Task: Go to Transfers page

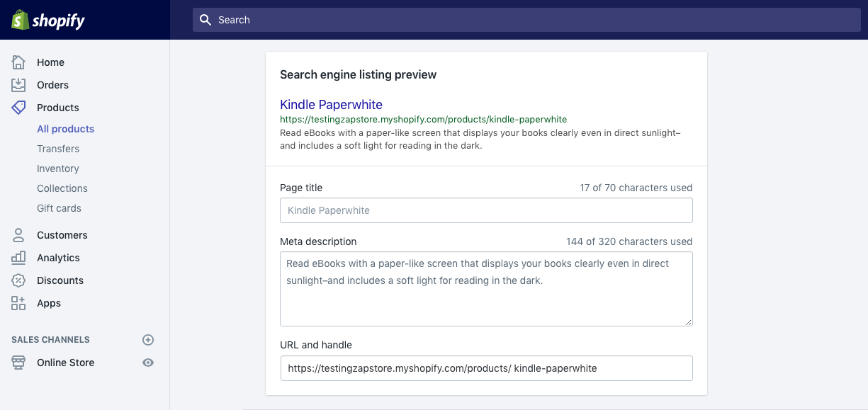Action: (x=58, y=149)
